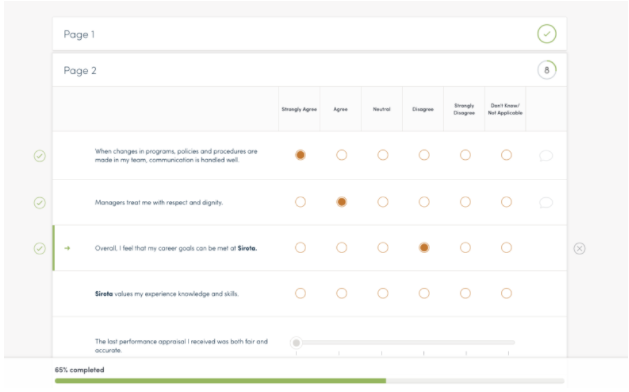The width and height of the screenshot is (629, 392).
Task: Click the performance appraisal slider track
Action: pyautogui.click(x=403, y=343)
